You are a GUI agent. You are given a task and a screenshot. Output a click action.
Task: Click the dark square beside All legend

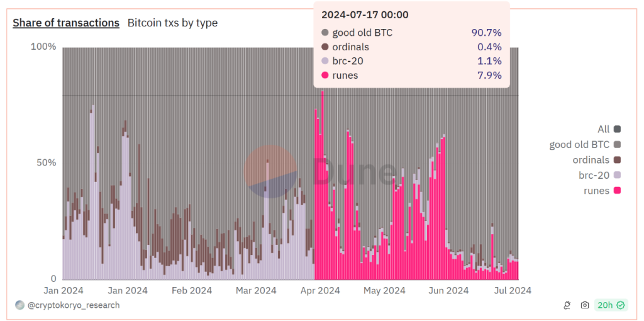[x=617, y=129]
